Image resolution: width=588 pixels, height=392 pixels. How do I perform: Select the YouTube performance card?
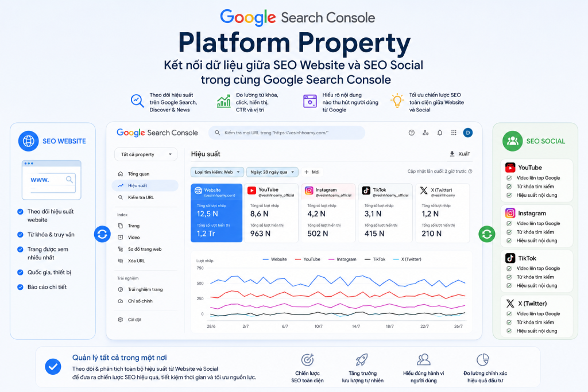(271, 213)
